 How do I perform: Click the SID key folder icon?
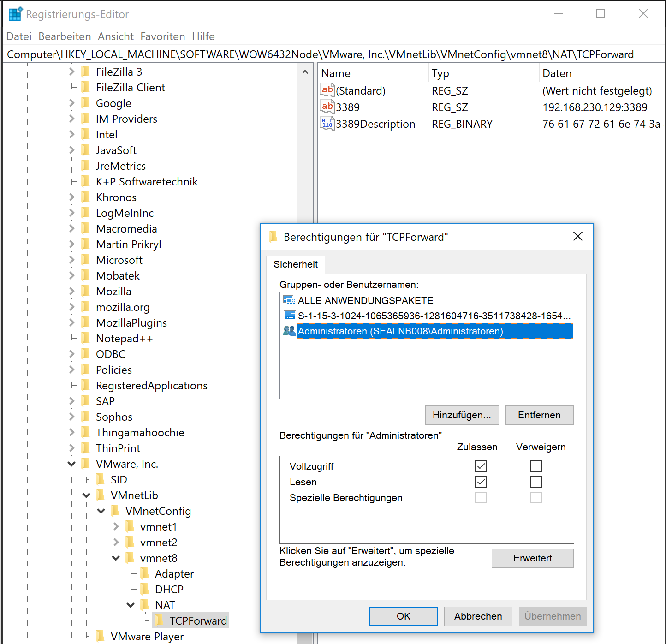pyautogui.click(x=100, y=479)
